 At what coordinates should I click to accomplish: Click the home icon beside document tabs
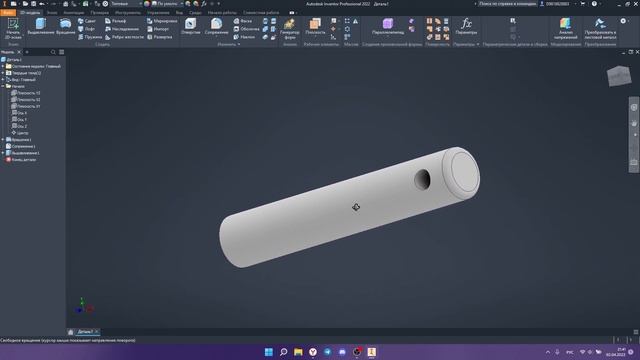click(71, 332)
